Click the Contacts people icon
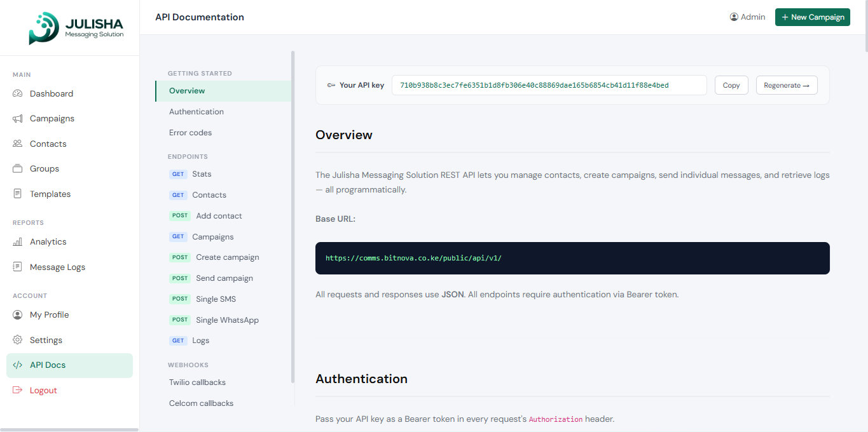The height and width of the screenshot is (432, 868). [x=18, y=144]
